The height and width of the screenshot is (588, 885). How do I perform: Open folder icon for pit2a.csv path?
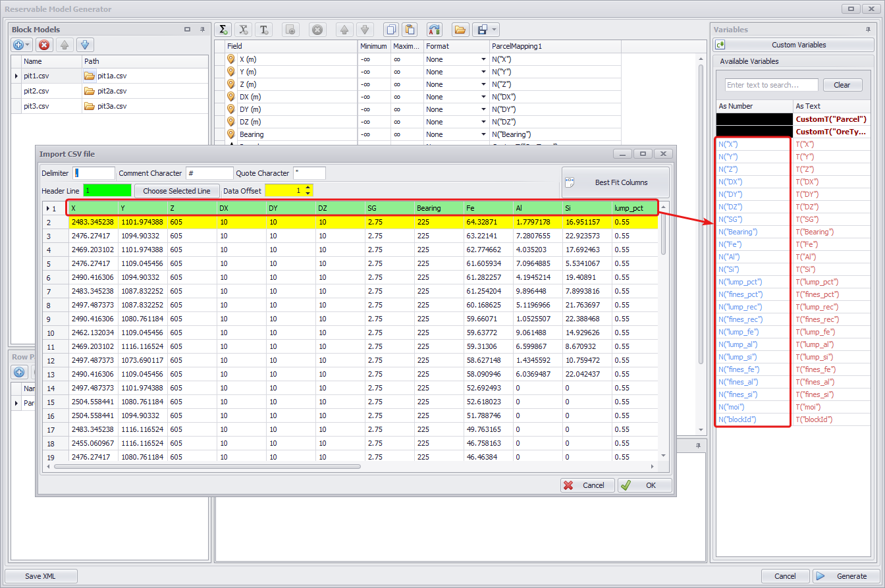90,91
